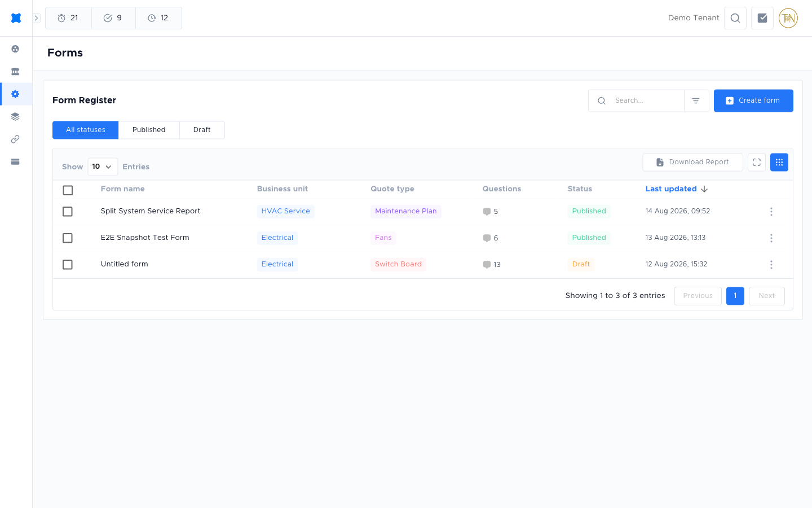Open the filter options icon next to search
This screenshot has width=812, height=508.
click(x=696, y=100)
